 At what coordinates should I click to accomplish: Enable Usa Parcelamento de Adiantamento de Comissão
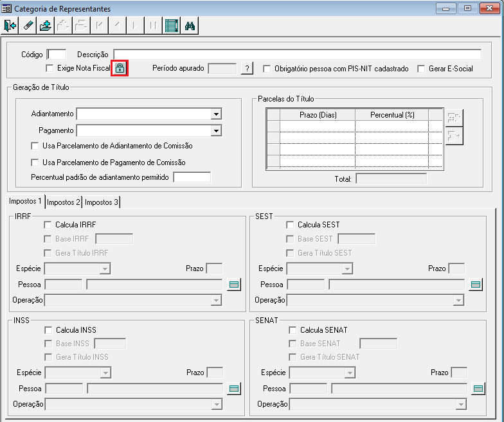tap(35, 146)
